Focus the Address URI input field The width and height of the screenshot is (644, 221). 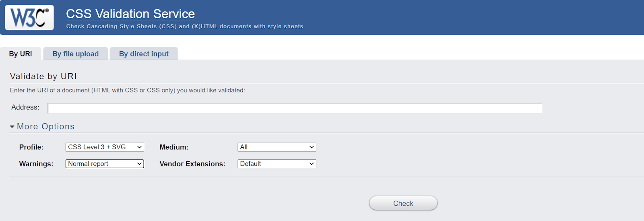point(294,108)
